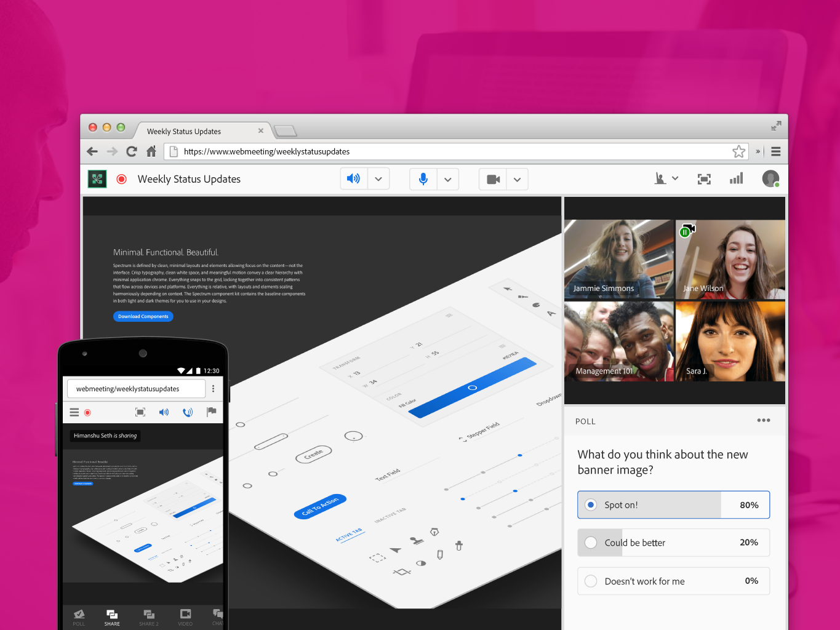Tap phone speaker audio icon

coord(164,412)
